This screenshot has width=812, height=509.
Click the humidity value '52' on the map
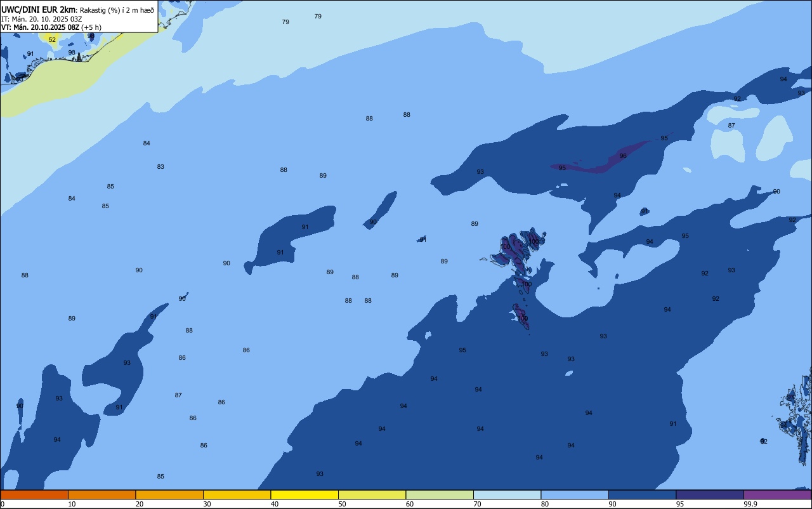(52, 40)
